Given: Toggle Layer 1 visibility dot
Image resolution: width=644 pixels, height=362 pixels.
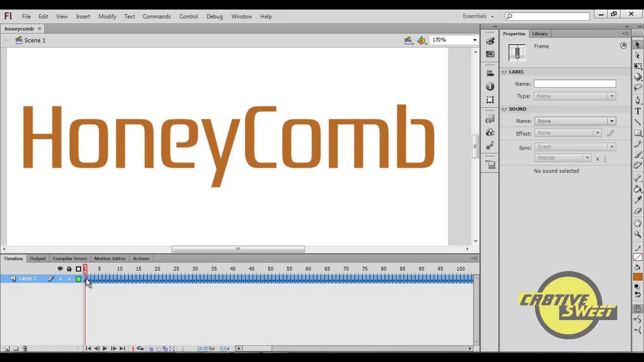Looking at the screenshot, I should click(60, 279).
